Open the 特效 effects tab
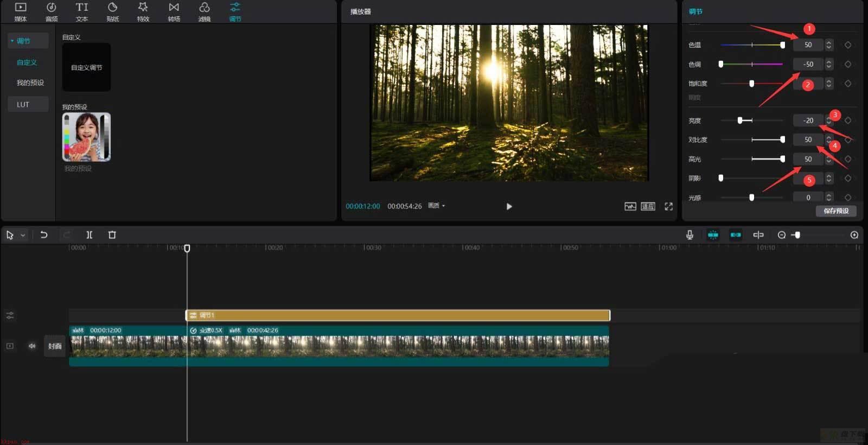This screenshot has width=868, height=445. [x=143, y=12]
